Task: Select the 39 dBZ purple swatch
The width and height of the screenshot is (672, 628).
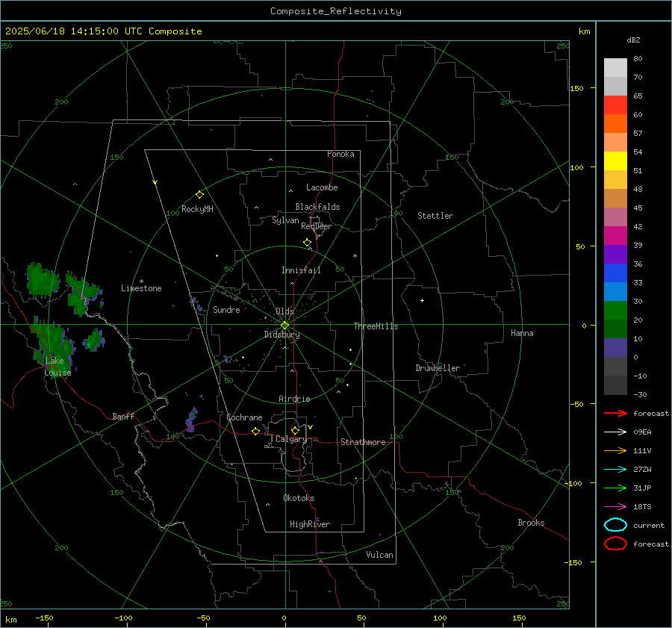Action: [615, 254]
